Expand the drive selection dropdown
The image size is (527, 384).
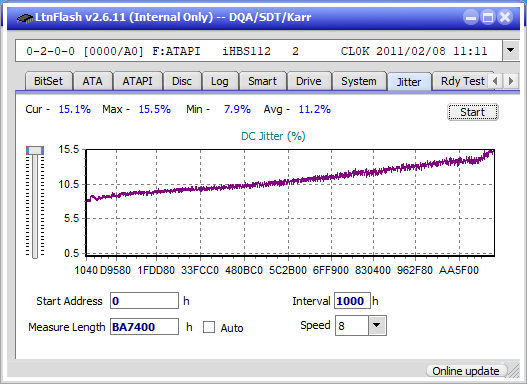(511, 51)
